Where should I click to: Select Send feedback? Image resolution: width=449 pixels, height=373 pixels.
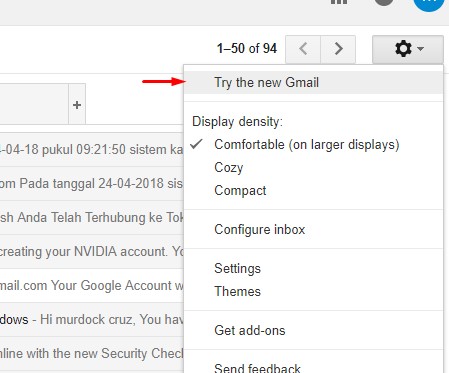pyautogui.click(x=313, y=367)
